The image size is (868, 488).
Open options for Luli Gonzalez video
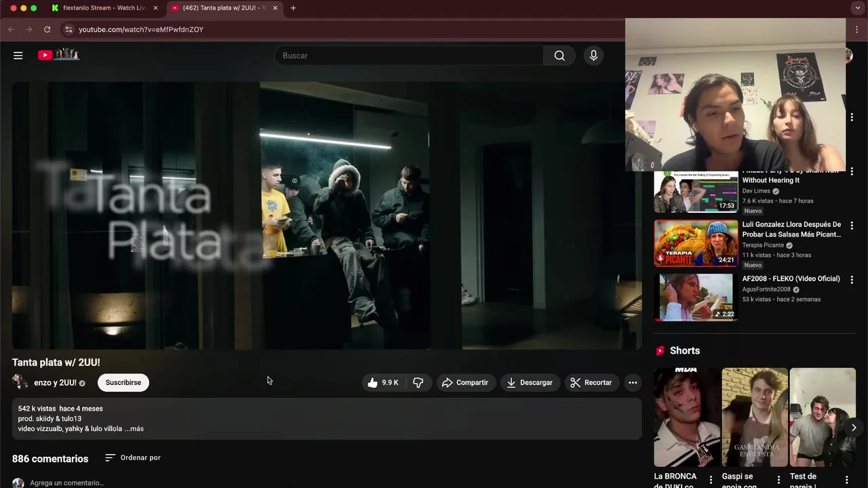pos(852,225)
